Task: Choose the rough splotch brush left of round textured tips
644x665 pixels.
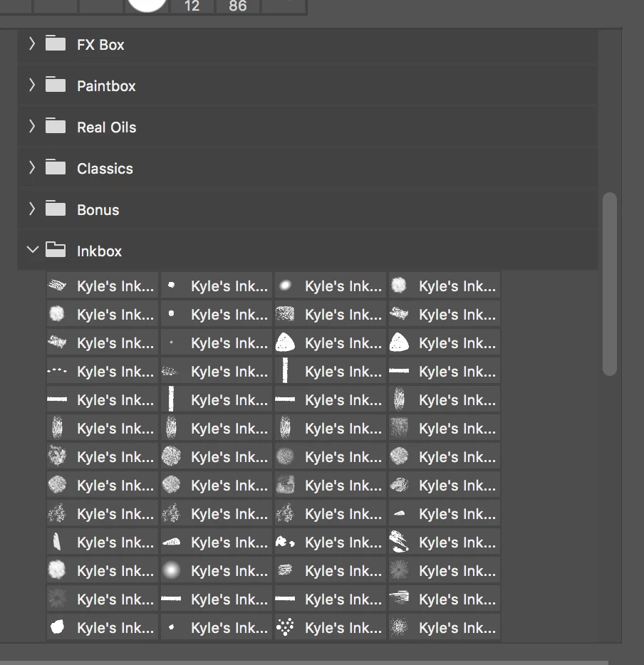Action: point(103,457)
